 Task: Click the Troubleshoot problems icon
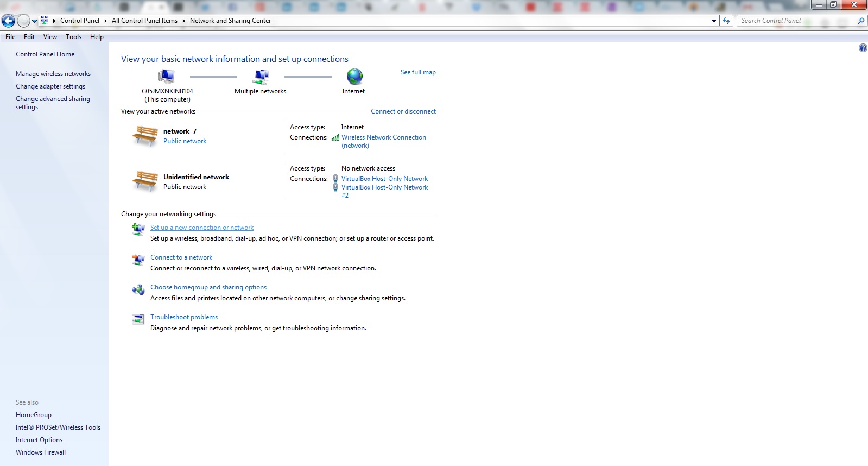(138, 319)
